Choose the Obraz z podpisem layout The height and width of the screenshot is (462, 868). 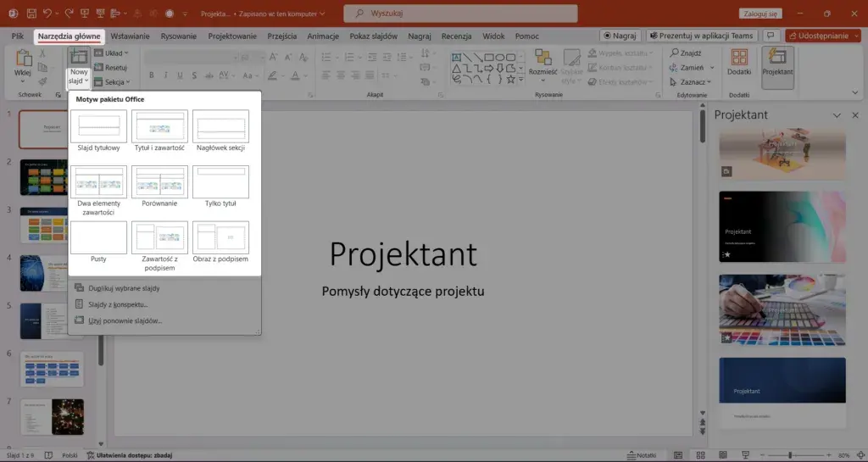[220, 242]
